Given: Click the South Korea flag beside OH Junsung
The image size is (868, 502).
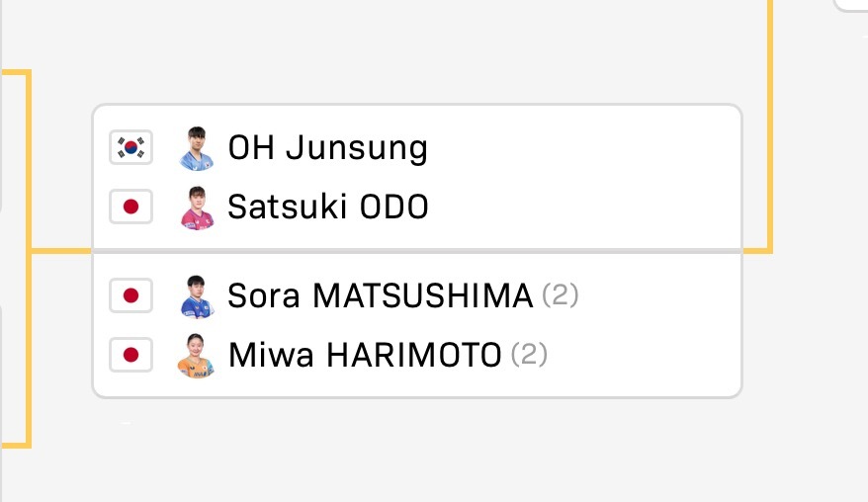Looking at the screenshot, I should (x=130, y=148).
